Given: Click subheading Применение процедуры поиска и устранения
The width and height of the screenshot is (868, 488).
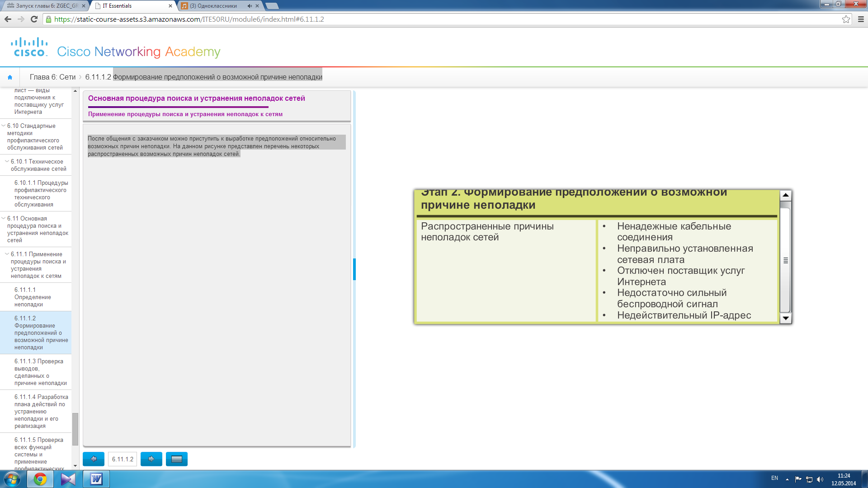Looking at the screenshot, I should (x=185, y=114).
